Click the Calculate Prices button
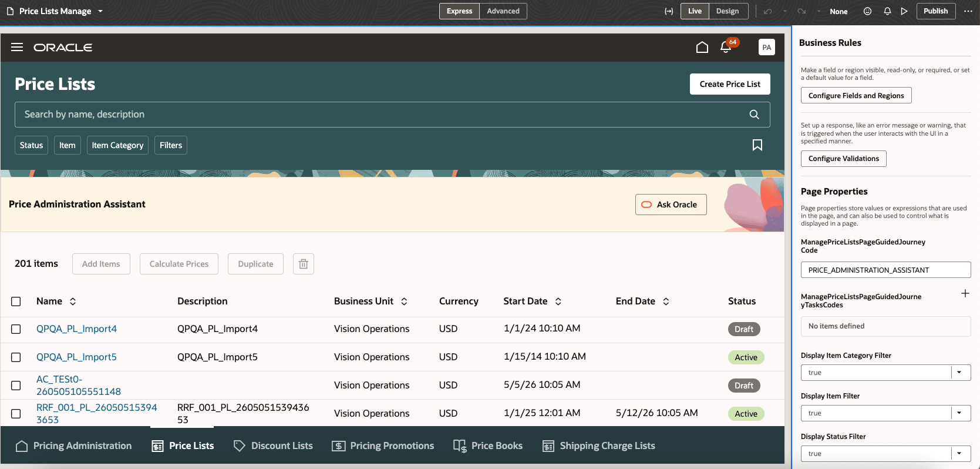 tap(179, 264)
